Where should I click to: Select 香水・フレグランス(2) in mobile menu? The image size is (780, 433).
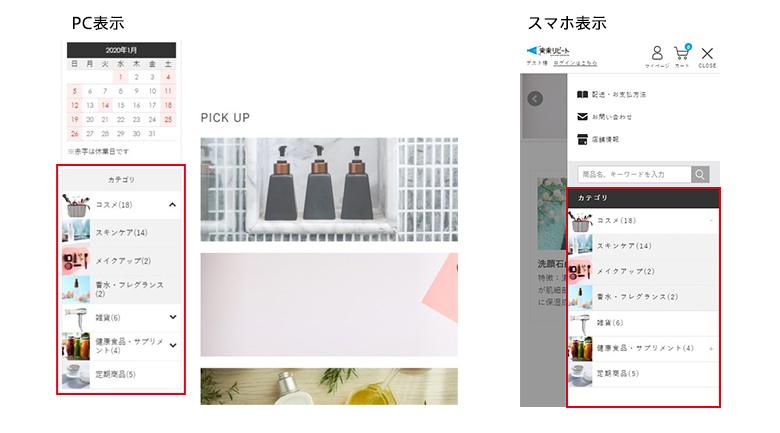(x=644, y=297)
